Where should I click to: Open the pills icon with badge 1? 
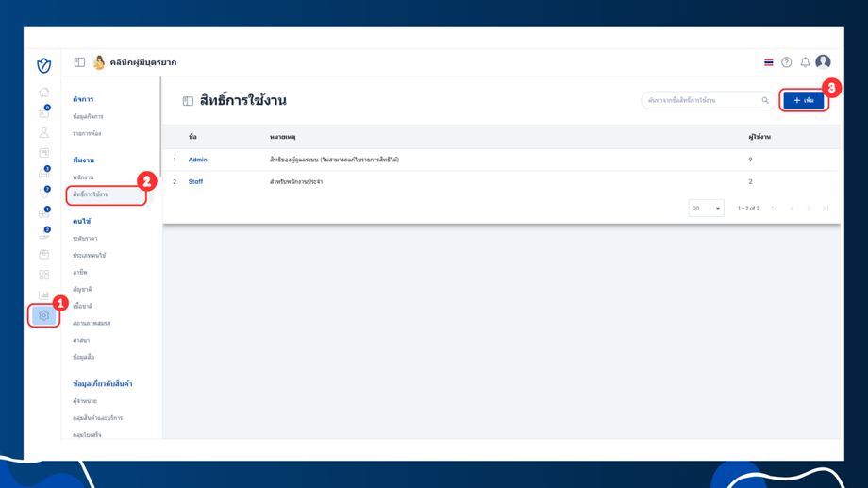[43, 213]
